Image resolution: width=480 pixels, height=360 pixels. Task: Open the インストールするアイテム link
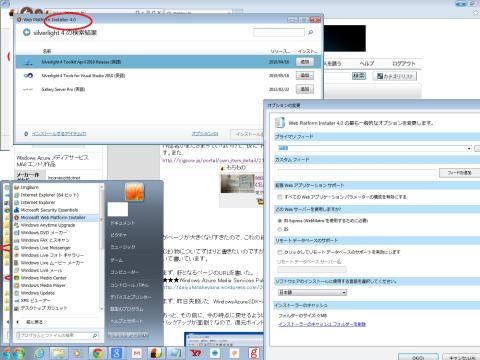pos(59,134)
